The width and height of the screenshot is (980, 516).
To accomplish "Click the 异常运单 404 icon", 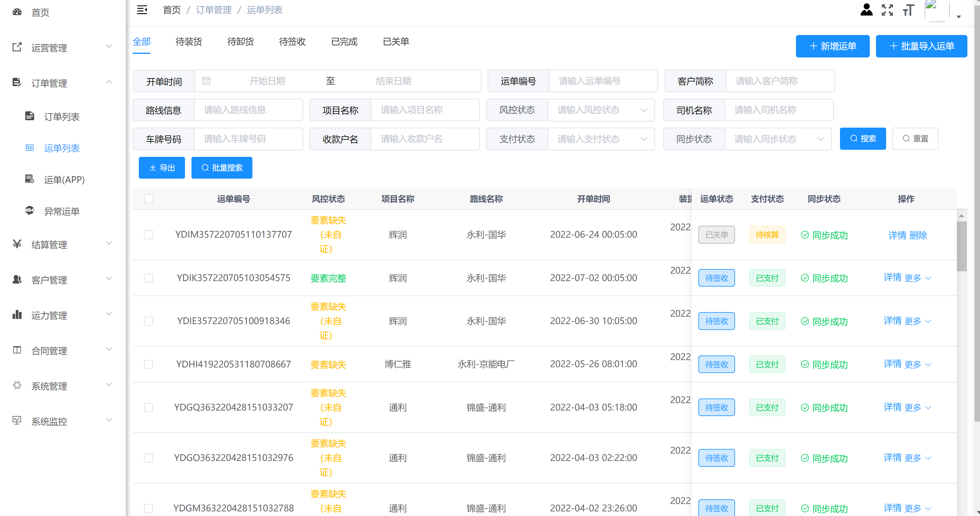I will 30,211.
